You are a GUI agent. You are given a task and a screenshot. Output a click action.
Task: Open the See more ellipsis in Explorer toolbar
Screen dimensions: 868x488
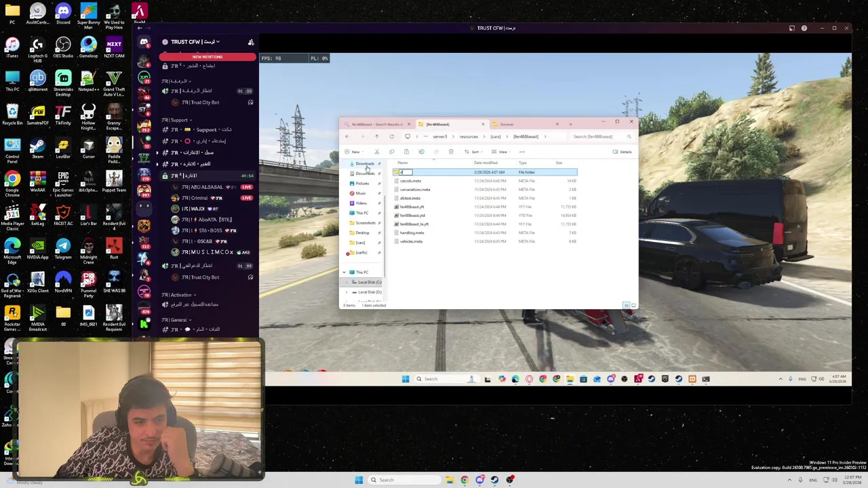522,152
